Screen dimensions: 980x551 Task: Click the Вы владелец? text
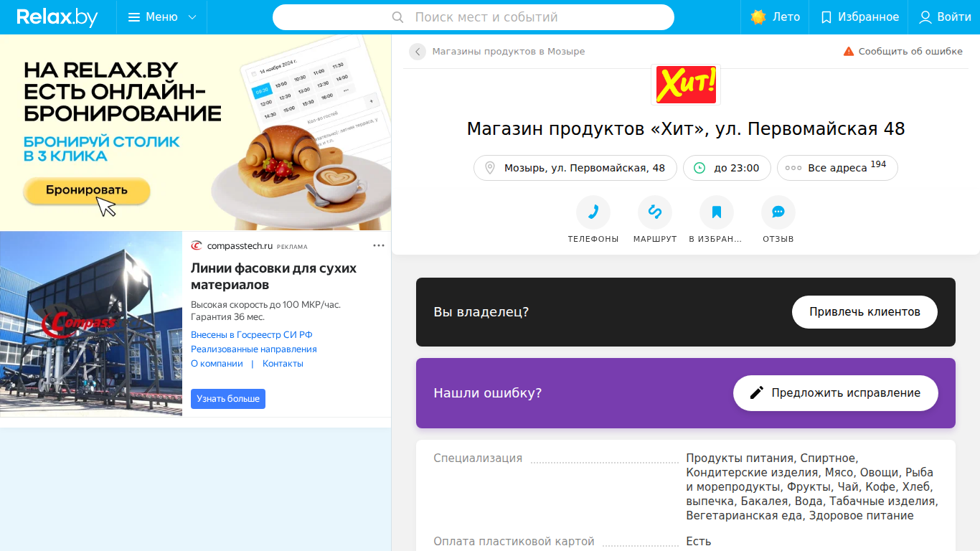[x=481, y=312]
